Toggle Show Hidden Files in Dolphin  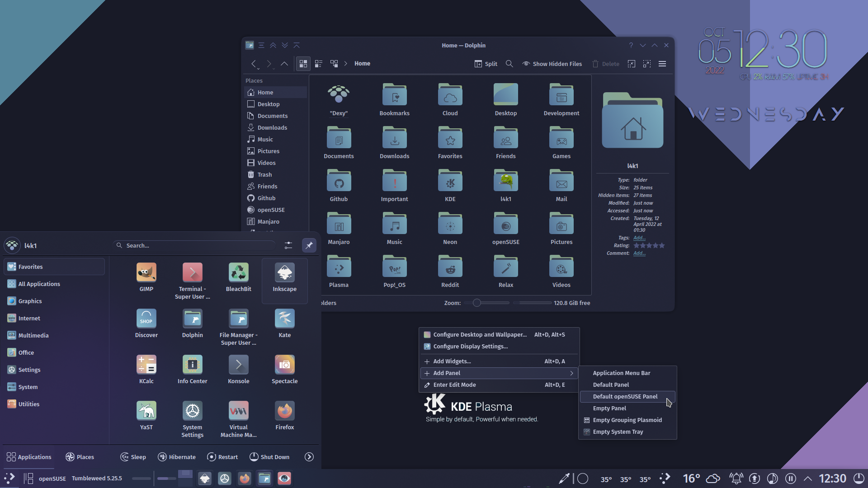tap(552, 64)
